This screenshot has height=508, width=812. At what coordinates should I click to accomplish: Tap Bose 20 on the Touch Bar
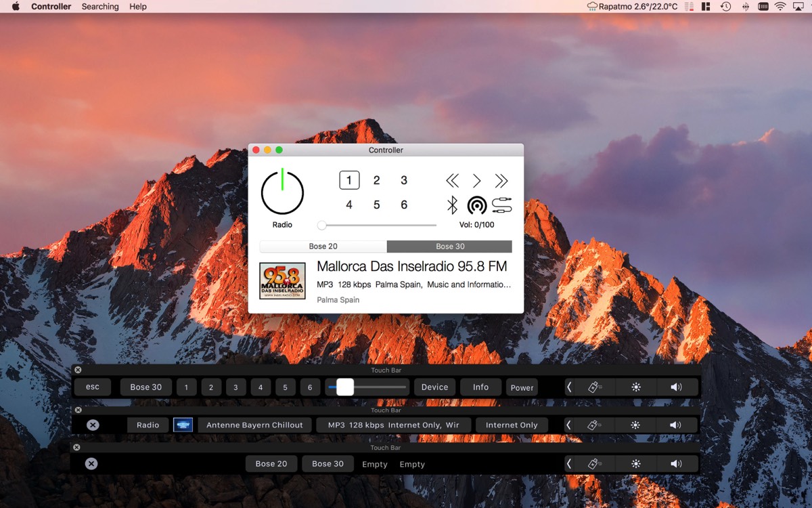[x=271, y=463]
